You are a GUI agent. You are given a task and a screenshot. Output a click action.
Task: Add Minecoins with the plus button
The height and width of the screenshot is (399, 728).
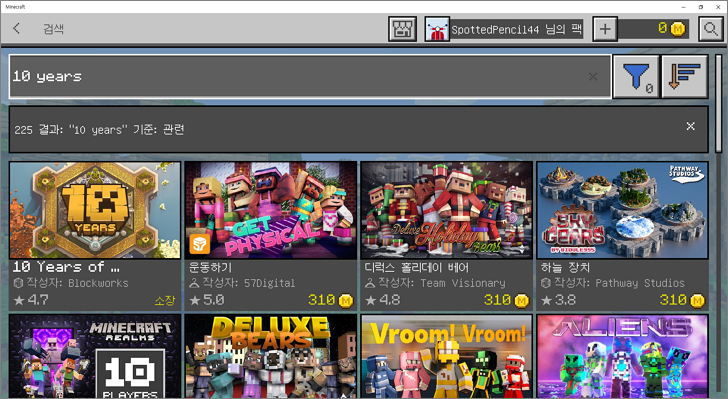pos(604,29)
